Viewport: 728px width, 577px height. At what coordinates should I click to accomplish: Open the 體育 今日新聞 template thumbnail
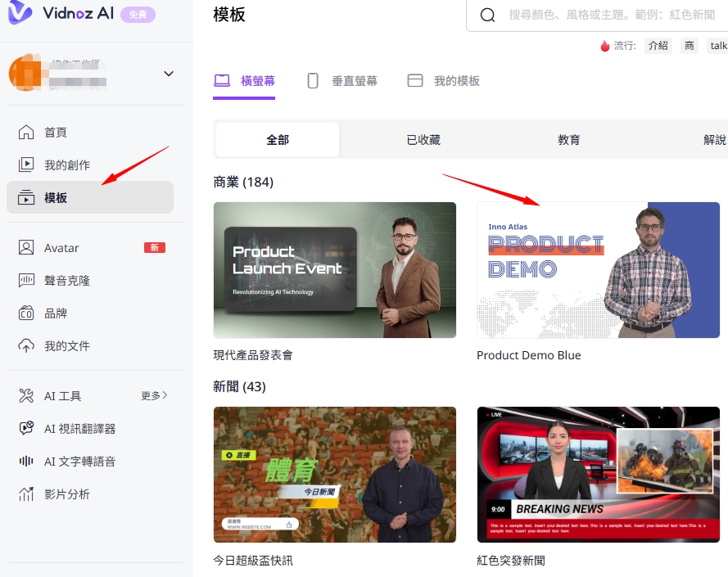(x=335, y=475)
